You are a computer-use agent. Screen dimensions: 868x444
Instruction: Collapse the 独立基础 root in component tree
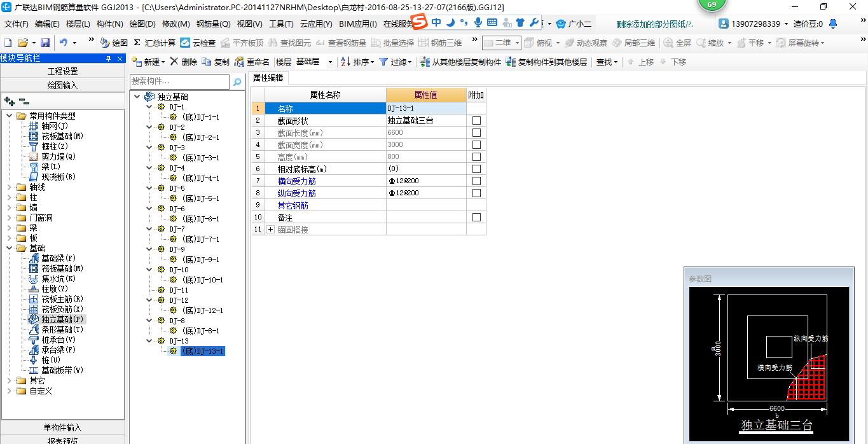[x=138, y=97]
